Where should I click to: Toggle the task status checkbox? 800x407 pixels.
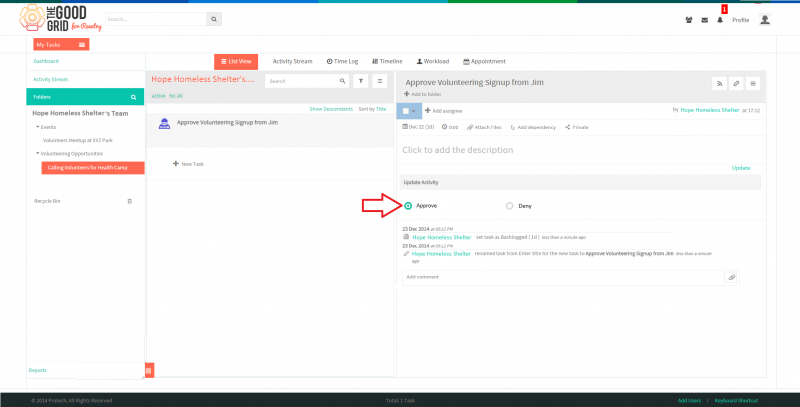coord(406,111)
